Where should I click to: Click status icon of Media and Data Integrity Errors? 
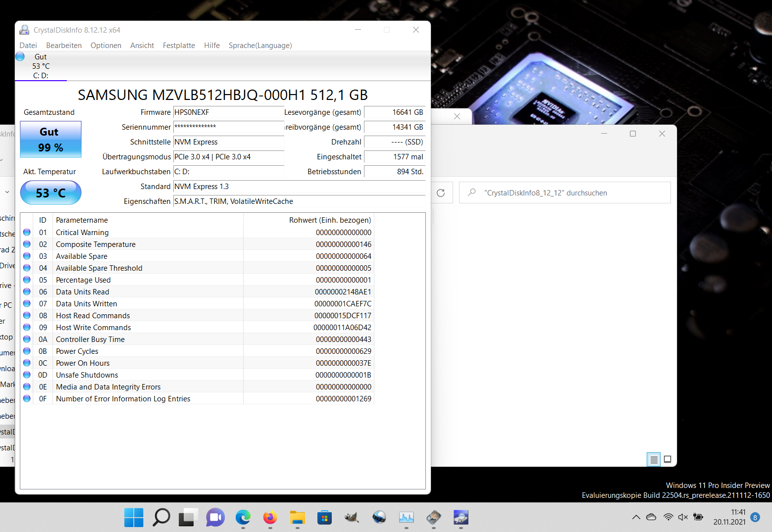click(27, 387)
